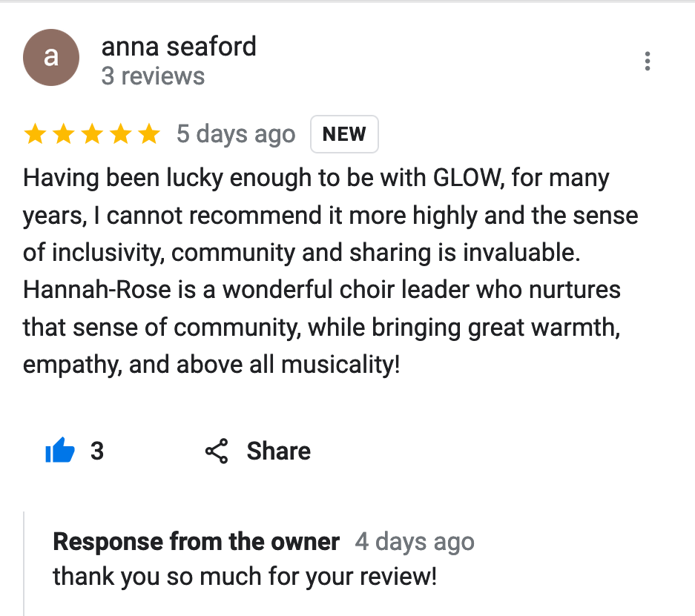
Task: Click the "Share" text label
Action: coord(279,451)
